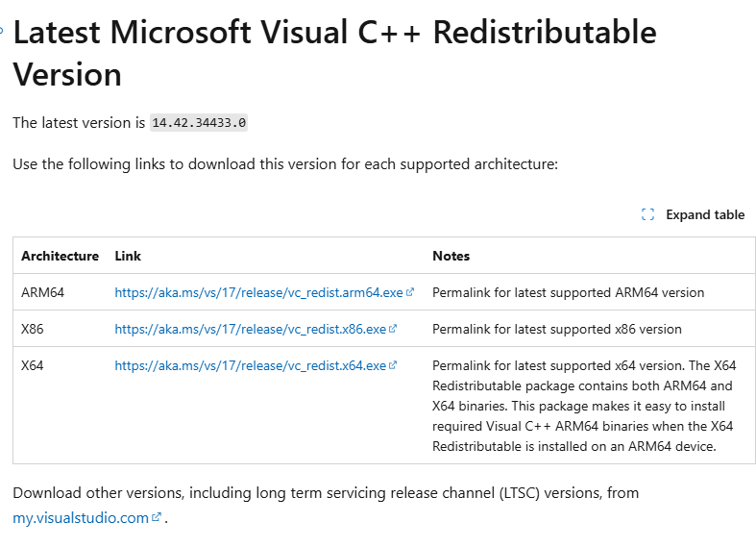Image resolution: width=756 pixels, height=547 pixels.
Task: Open the vc_redist.arm64.exe download link
Action: pos(258,292)
